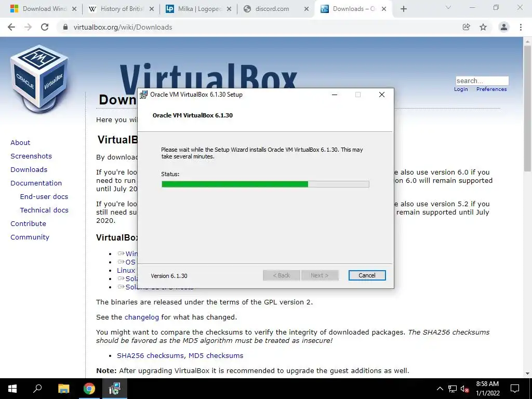Bookmark this page with the star icon
This screenshot has height=399, width=532.
tap(483, 27)
